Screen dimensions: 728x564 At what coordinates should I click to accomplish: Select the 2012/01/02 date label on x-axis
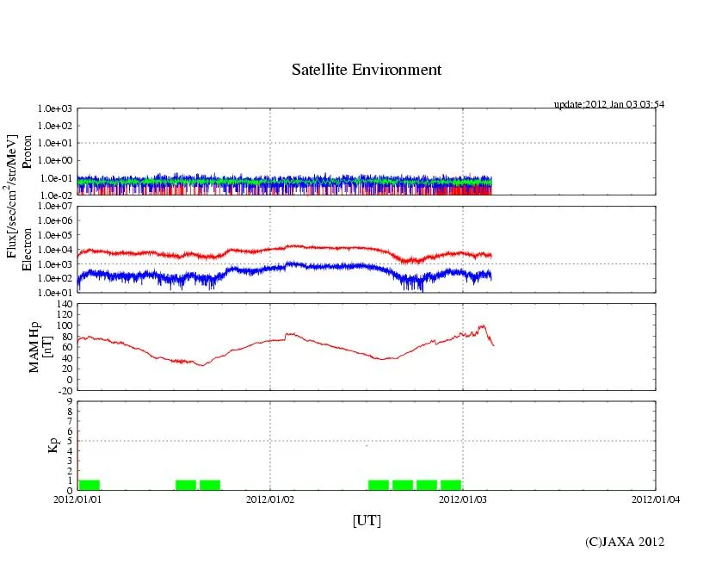coord(270,499)
